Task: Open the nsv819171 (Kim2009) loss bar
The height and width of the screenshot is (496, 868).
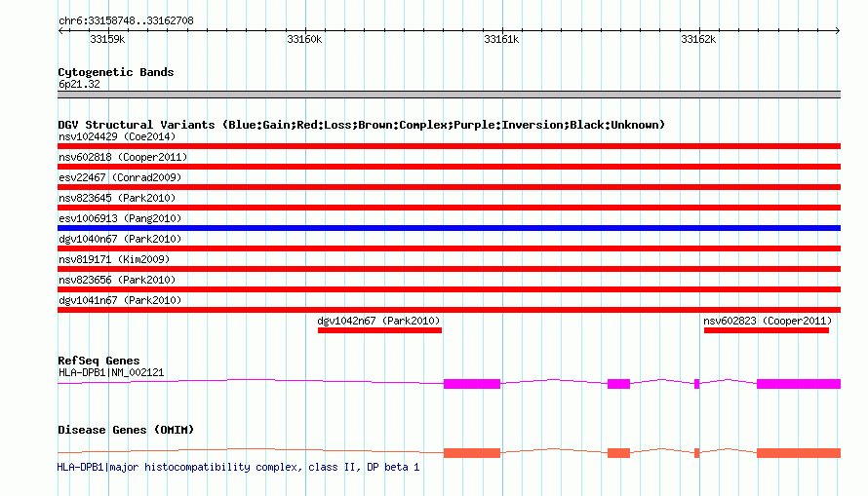Action: point(449,269)
